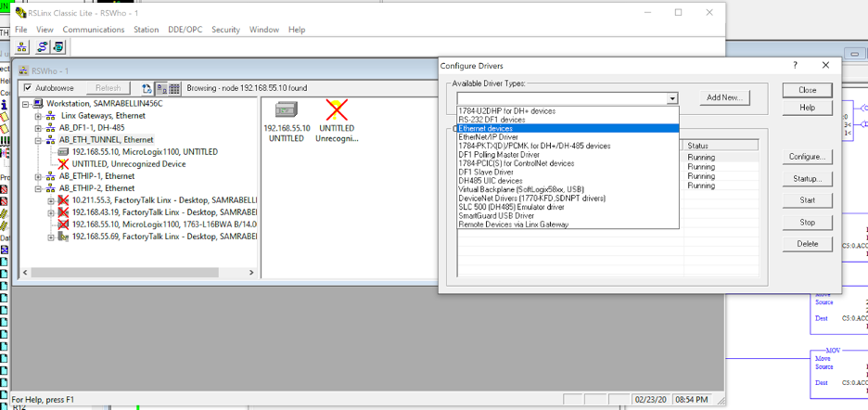Switch RSWho to large icons view
868x410 pixels.
tap(161, 88)
